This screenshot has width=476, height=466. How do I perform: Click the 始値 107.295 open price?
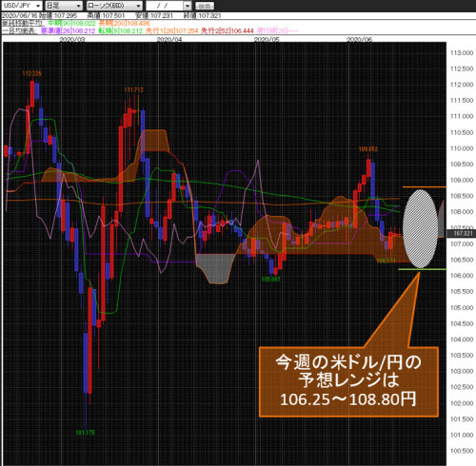[58, 15]
